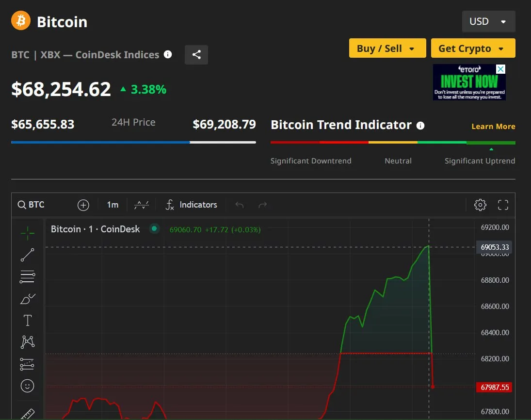Open the Indicators menu
This screenshot has height=420, width=531.
[x=192, y=205]
